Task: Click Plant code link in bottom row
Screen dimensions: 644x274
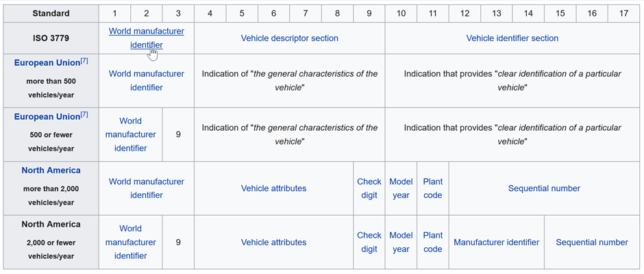Action: pos(433,242)
